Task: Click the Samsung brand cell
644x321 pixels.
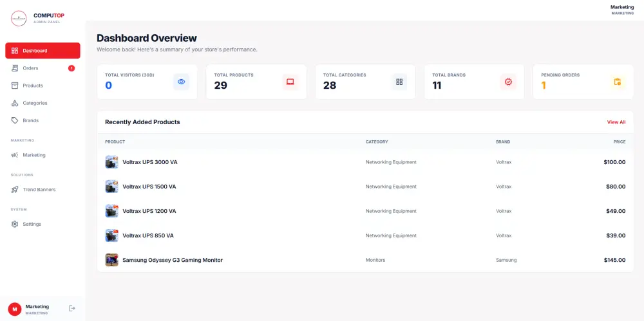Action: (x=506, y=260)
